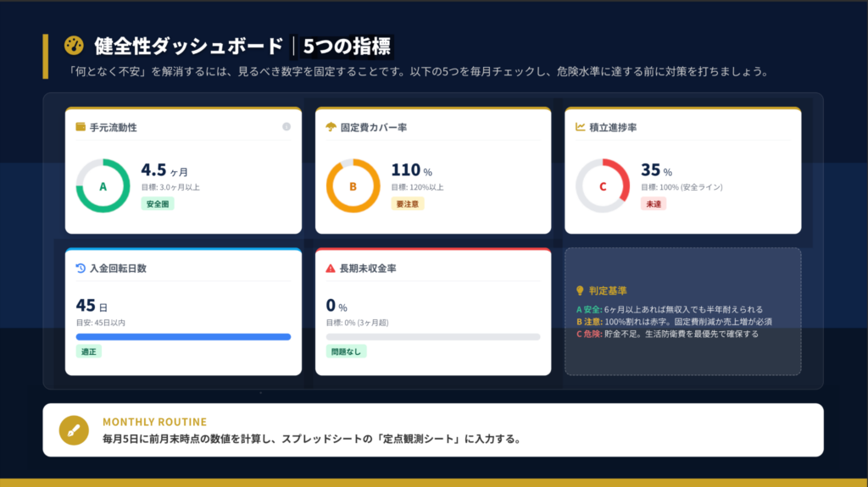Select the red C donut gauge
This screenshot has width=868, height=487.
603,185
